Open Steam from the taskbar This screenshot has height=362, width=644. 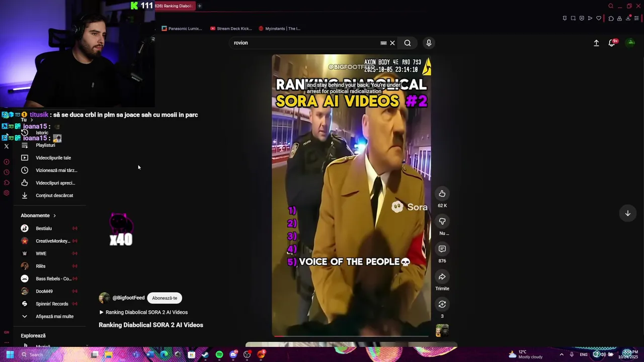tap(205, 354)
